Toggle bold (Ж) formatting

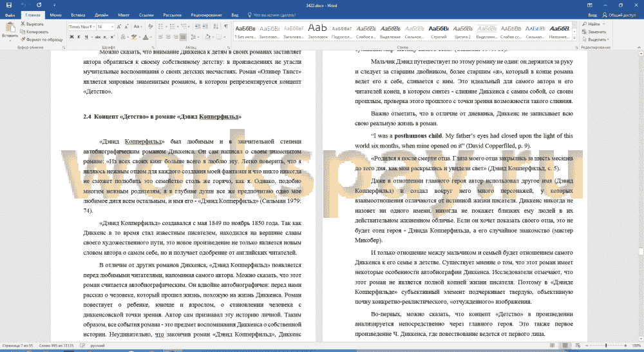[71, 37]
